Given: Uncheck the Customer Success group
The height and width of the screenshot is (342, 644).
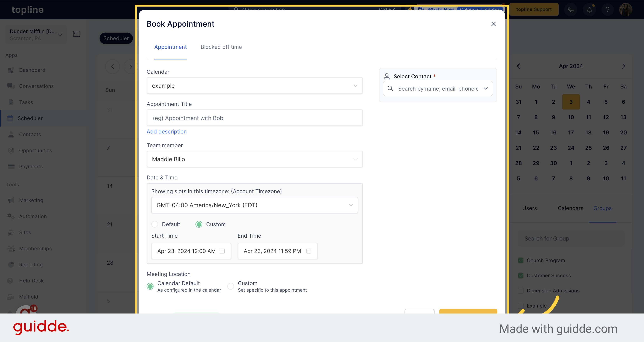Looking at the screenshot, I should (521, 276).
